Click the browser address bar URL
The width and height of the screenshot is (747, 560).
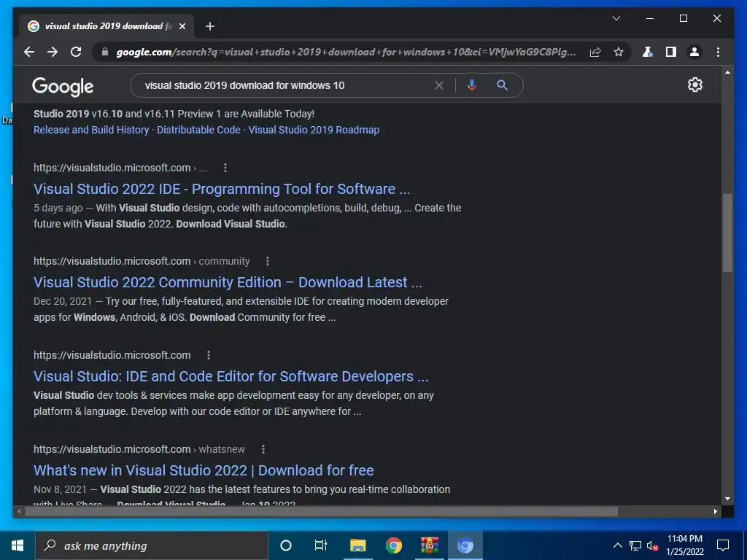coord(346,52)
